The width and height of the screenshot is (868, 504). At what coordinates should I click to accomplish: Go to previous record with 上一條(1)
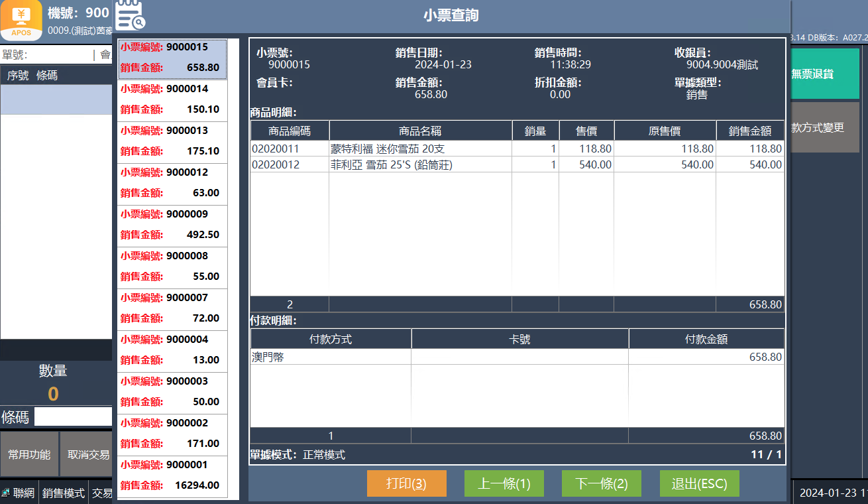click(x=504, y=483)
